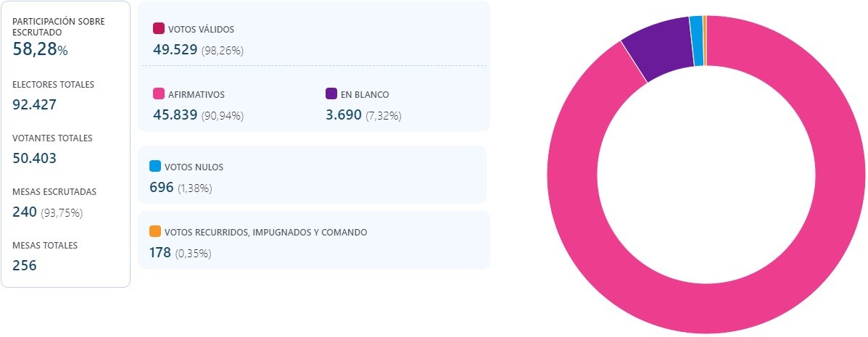
Task: Click the blue Votos Nulos legend swatch
Action: (155, 166)
